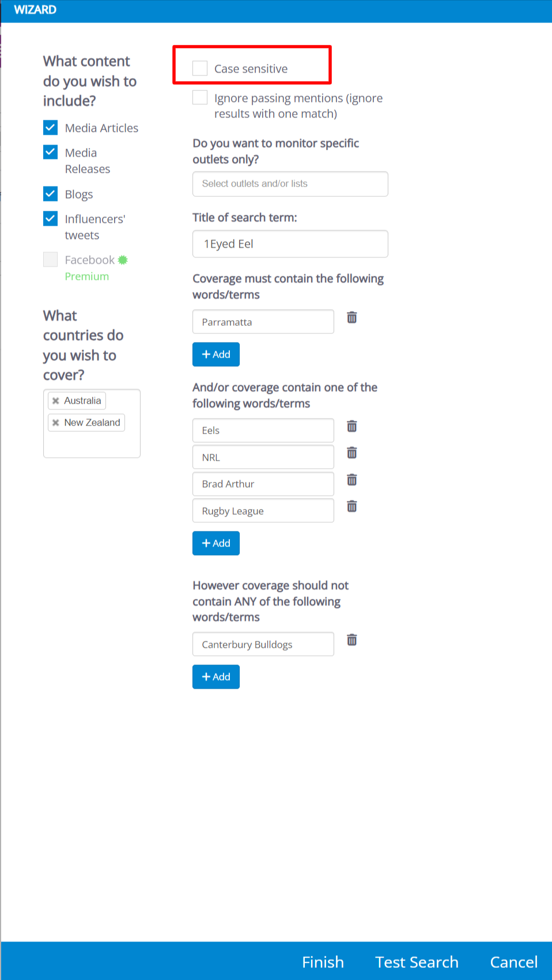552x980 pixels.
Task: Uncheck the Blogs content option
Action: click(51, 193)
